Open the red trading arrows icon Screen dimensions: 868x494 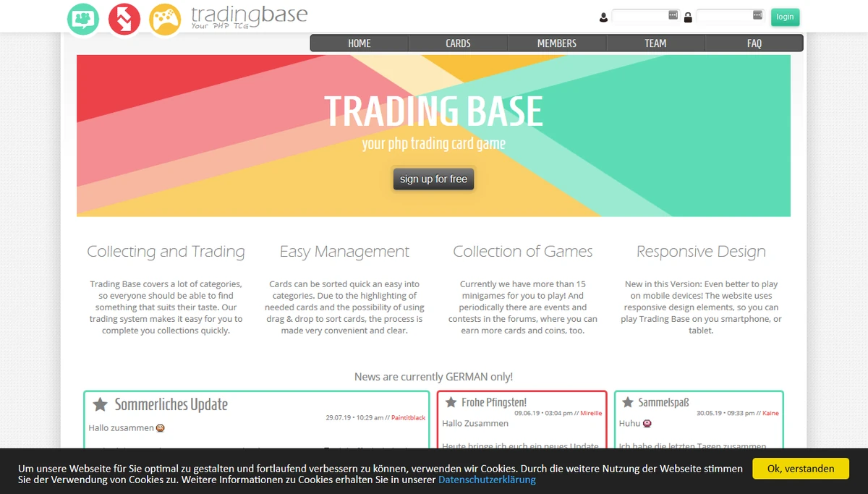tap(124, 17)
